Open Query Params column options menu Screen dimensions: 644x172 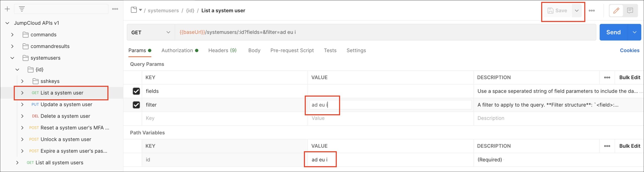[607, 78]
